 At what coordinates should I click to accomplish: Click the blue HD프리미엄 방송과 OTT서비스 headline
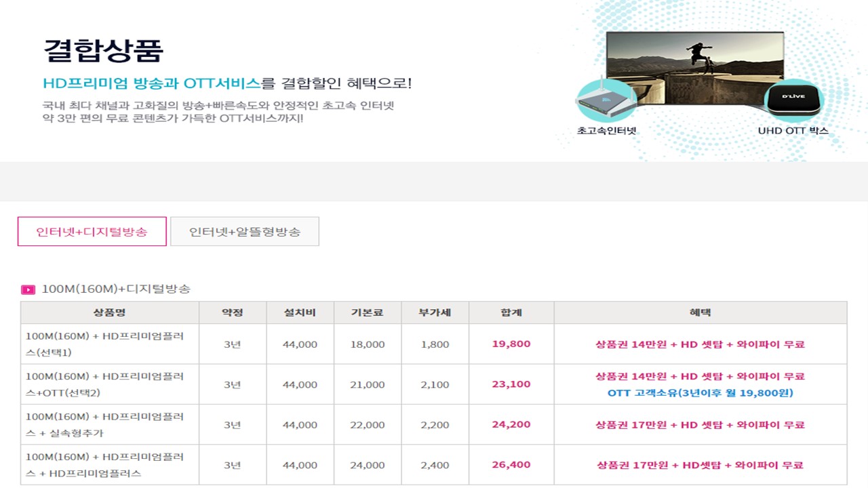pyautogui.click(x=151, y=83)
